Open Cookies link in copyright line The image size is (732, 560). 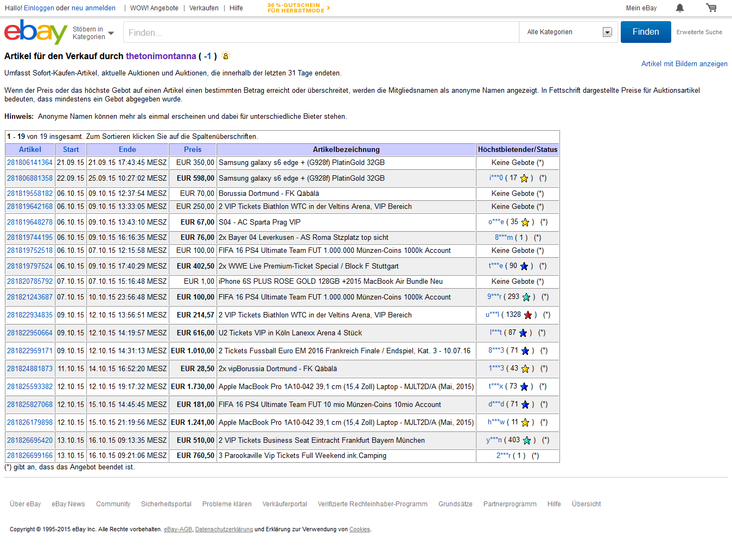(360, 530)
